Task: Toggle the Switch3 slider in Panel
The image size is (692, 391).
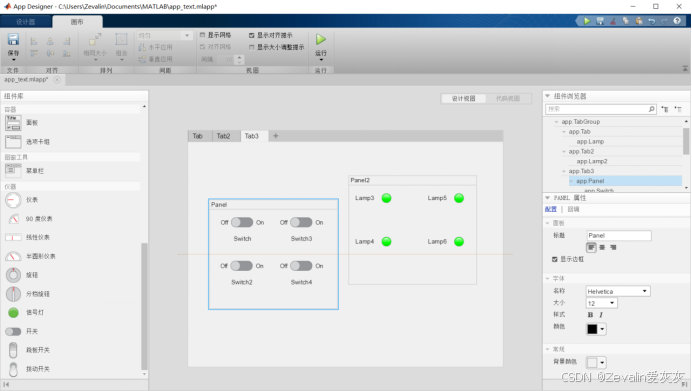Action: pyautogui.click(x=301, y=222)
